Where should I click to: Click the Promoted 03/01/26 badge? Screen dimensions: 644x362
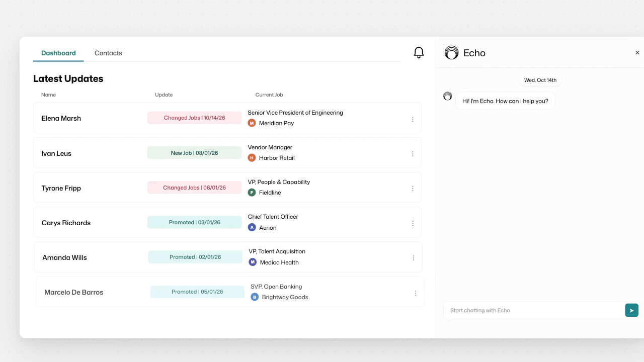point(194,222)
